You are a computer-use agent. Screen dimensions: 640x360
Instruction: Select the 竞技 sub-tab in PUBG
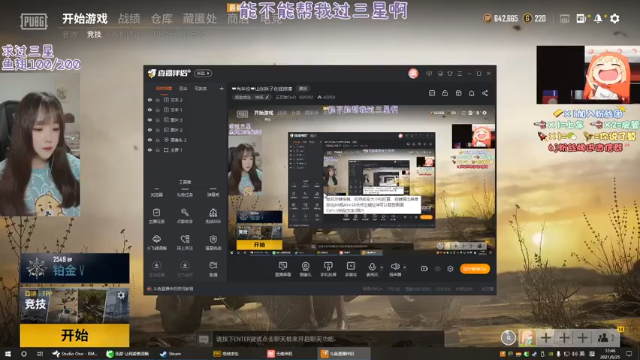pyautogui.click(x=94, y=35)
